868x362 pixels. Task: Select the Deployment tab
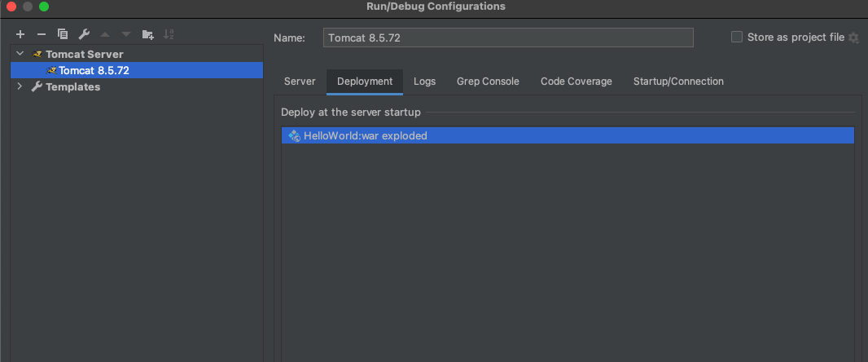(365, 82)
